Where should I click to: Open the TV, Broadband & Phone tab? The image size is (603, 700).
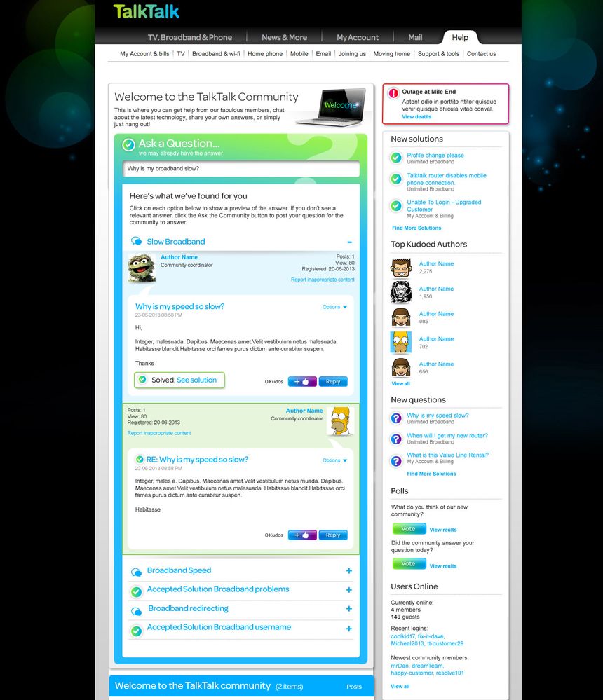click(x=190, y=38)
